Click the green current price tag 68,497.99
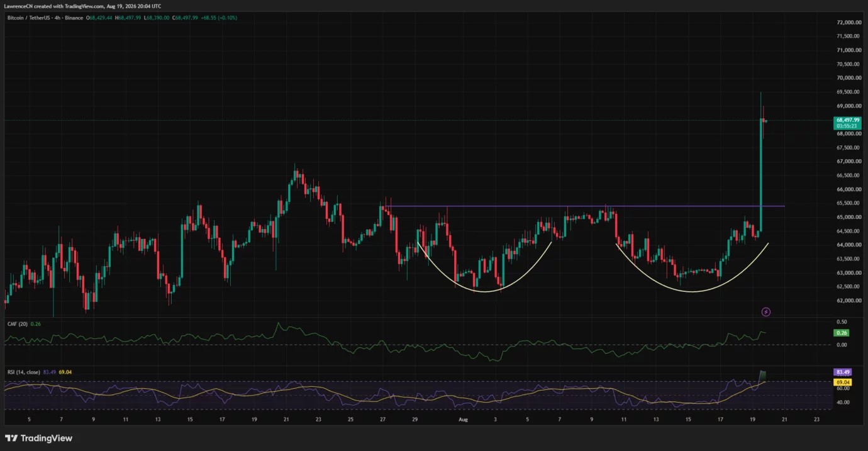 click(847, 120)
